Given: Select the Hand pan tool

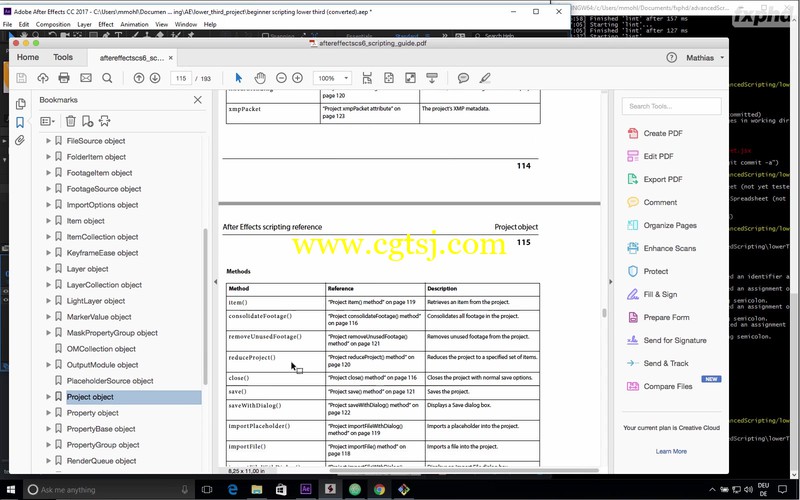Looking at the screenshot, I should pos(260,78).
